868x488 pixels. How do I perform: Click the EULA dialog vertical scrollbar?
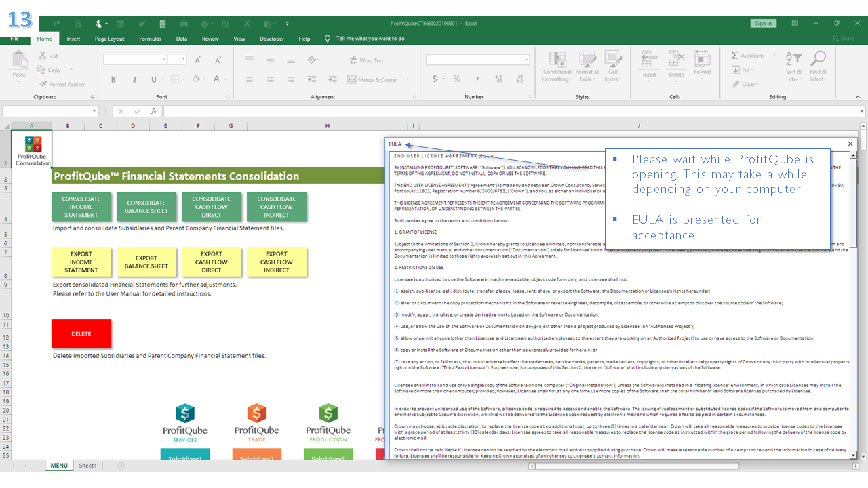854,305
